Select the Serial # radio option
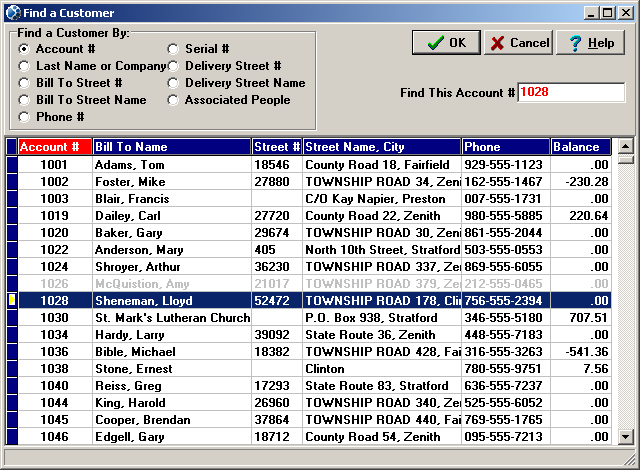 [x=173, y=49]
